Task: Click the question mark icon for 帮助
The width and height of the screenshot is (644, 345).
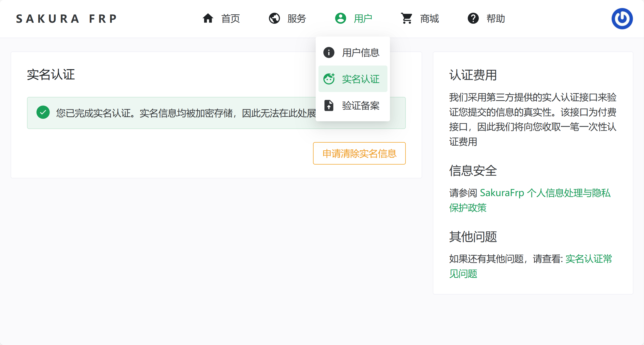Action: point(473,18)
